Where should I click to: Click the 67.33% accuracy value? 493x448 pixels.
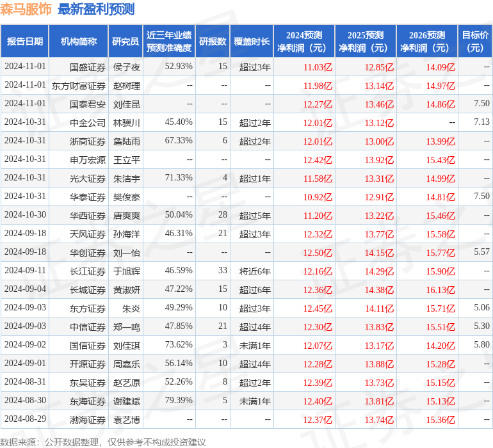pos(179,140)
